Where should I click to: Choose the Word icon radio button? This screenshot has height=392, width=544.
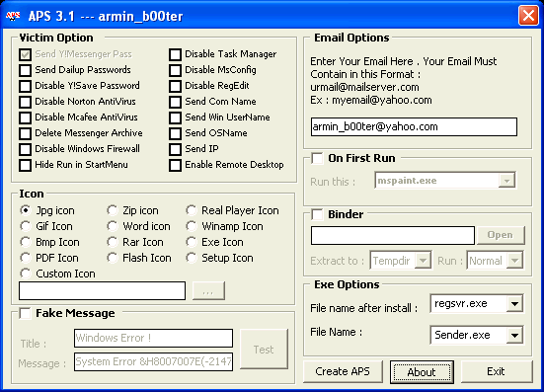tap(113, 226)
